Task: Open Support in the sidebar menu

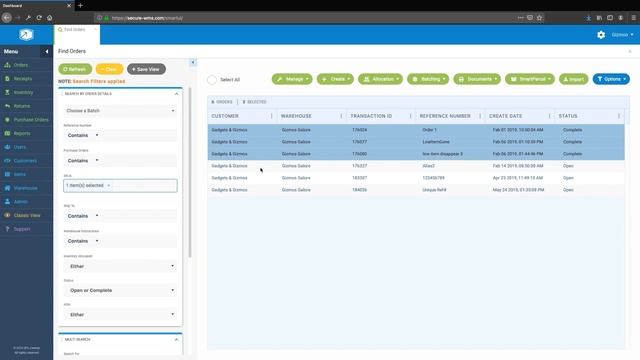Action: (x=22, y=229)
